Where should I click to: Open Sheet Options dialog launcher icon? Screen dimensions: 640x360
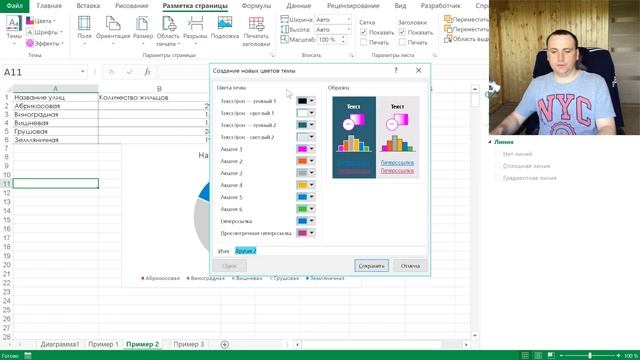click(x=435, y=55)
